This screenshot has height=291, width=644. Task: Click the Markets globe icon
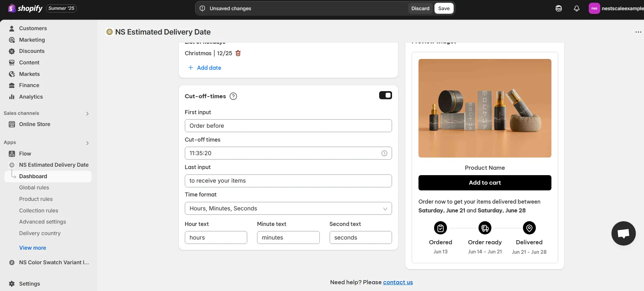point(12,74)
